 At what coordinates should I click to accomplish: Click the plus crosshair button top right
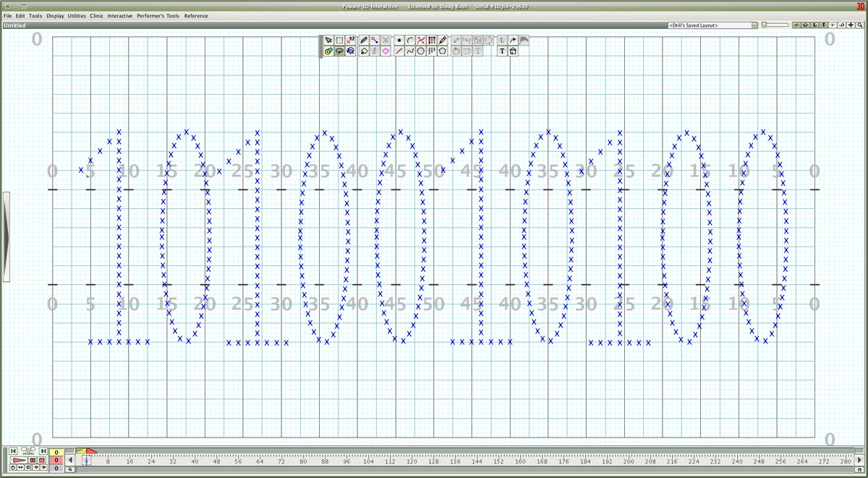(851, 25)
